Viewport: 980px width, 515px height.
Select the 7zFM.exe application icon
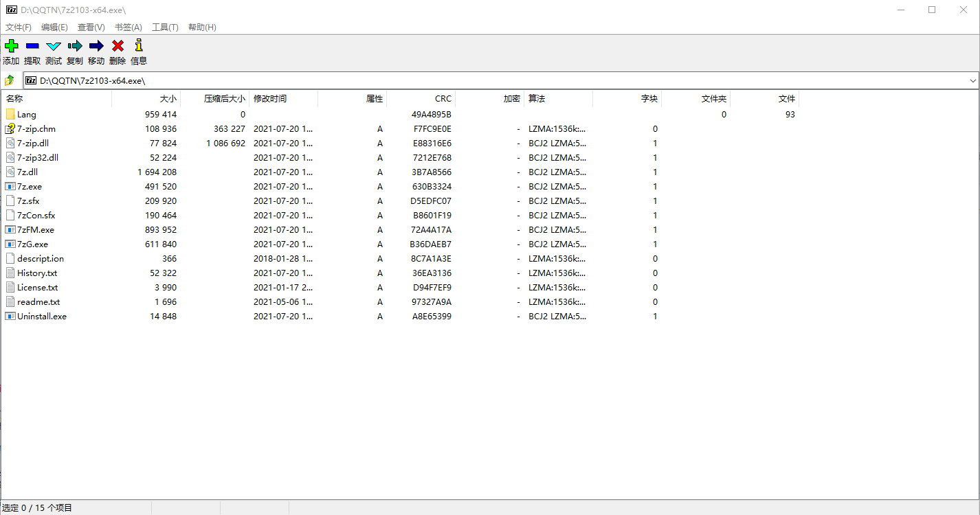[x=10, y=229]
